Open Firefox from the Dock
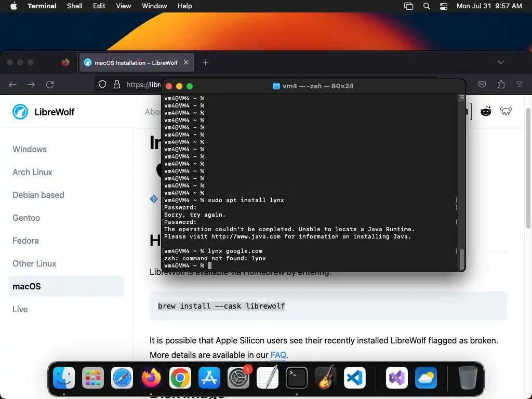This screenshot has height=399, width=532. (x=151, y=378)
